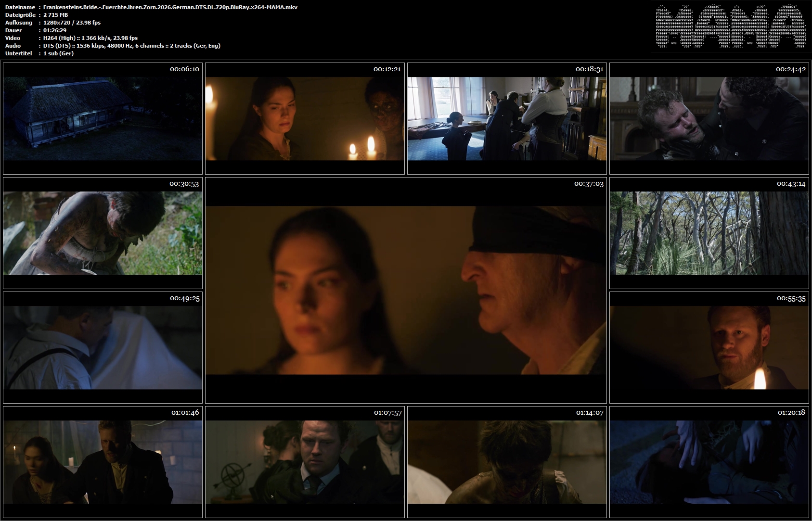Click the H264 (High) video info line
The image size is (812, 521).
(x=90, y=38)
